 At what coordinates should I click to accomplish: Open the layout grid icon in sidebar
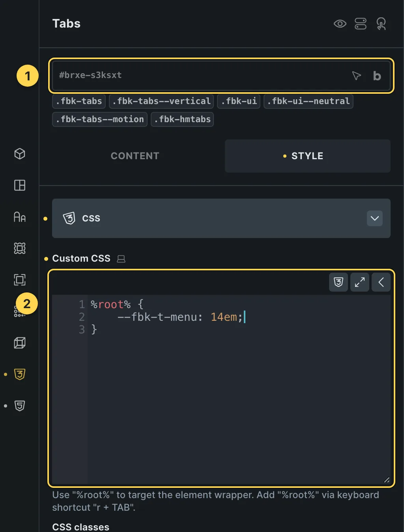pyautogui.click(x=20, y=185)
